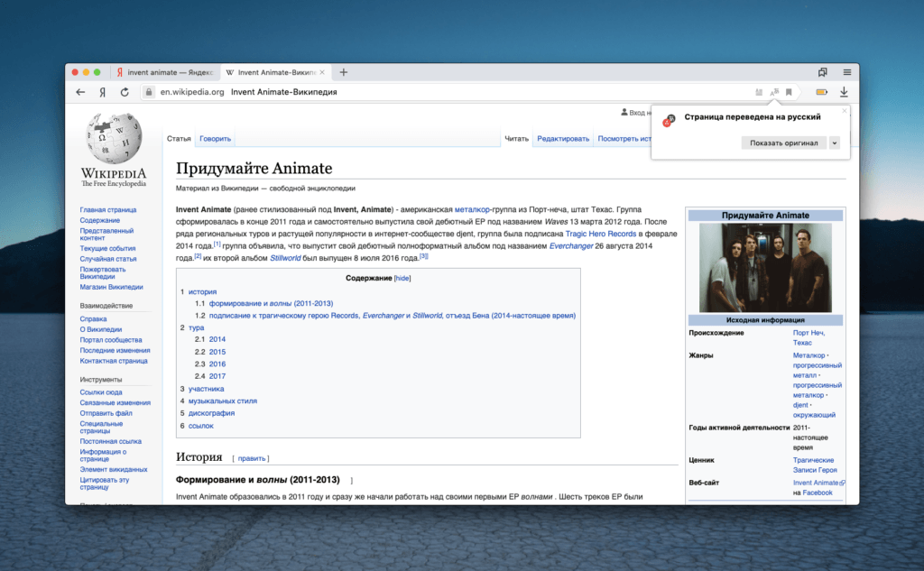Click the user login icon near Вход
This screenshot has height=571, width=924.
pyautogui.click(x=624, y=112)
